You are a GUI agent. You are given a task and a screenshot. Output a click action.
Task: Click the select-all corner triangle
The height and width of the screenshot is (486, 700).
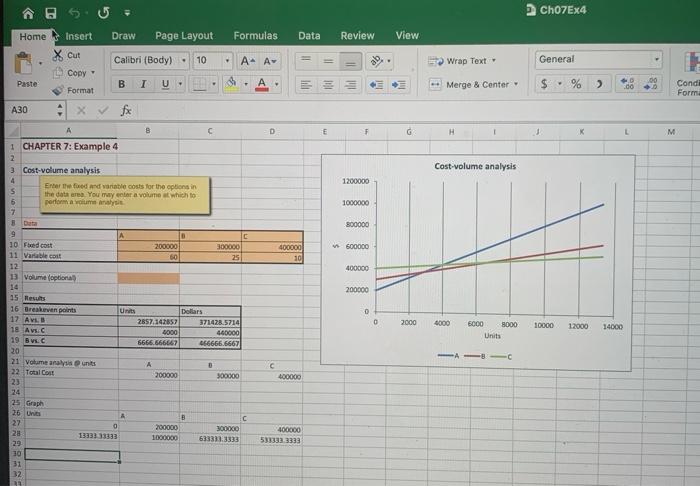(x=13, y=131)
